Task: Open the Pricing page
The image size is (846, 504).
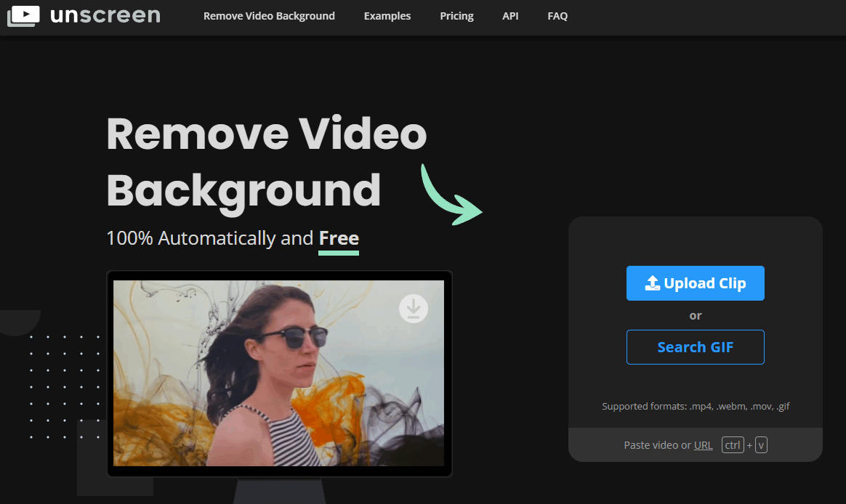Action: coord(456,16)
